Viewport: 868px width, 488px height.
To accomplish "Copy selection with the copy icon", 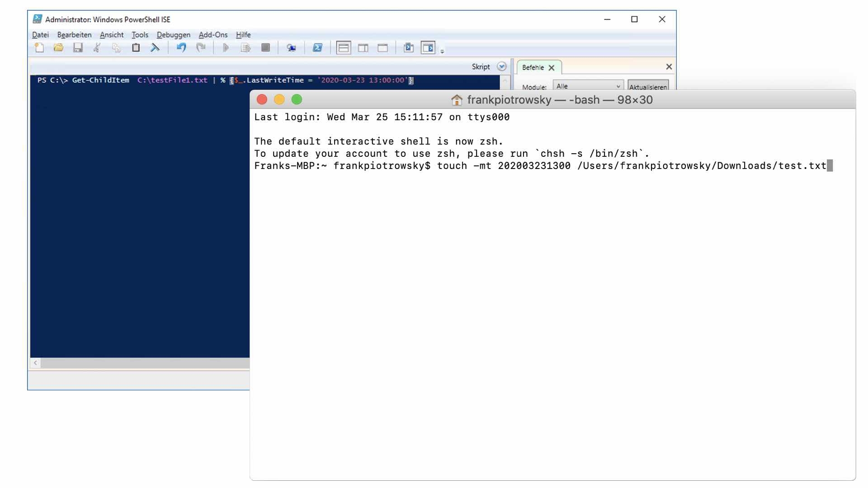I will coord(116,47).
